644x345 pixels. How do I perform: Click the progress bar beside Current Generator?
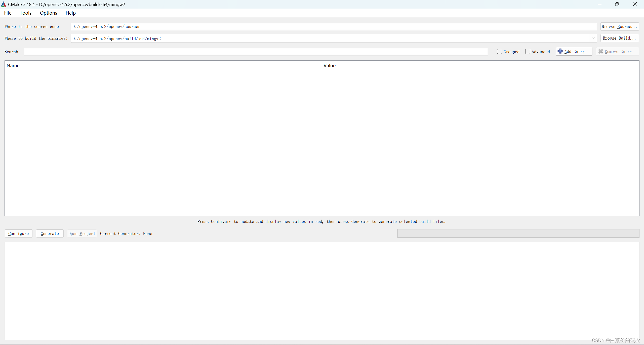tap(518, 233)
